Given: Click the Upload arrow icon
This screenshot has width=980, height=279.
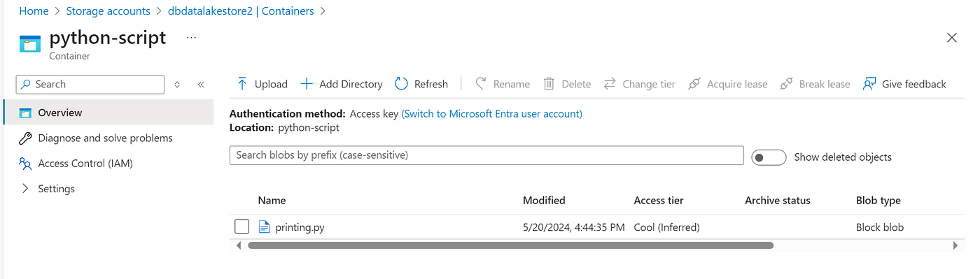Looking at the screenshot, I should pos(242,84).
